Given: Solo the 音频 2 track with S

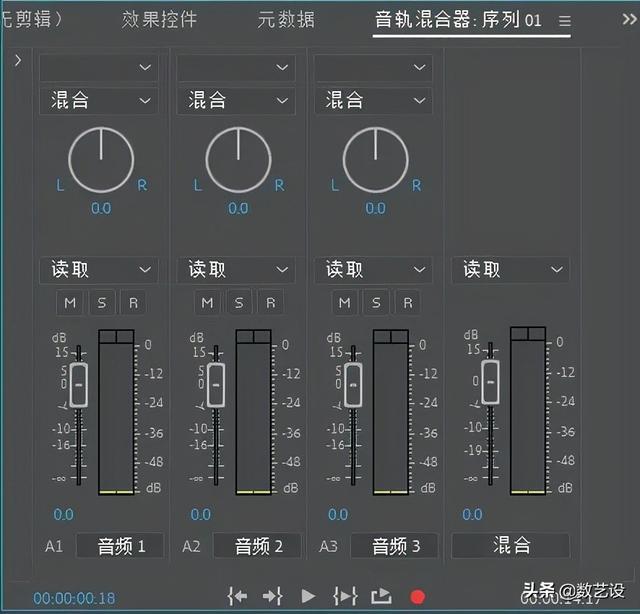Looking at the screenshot, I should pyautogui.click(x=238, y=303).
